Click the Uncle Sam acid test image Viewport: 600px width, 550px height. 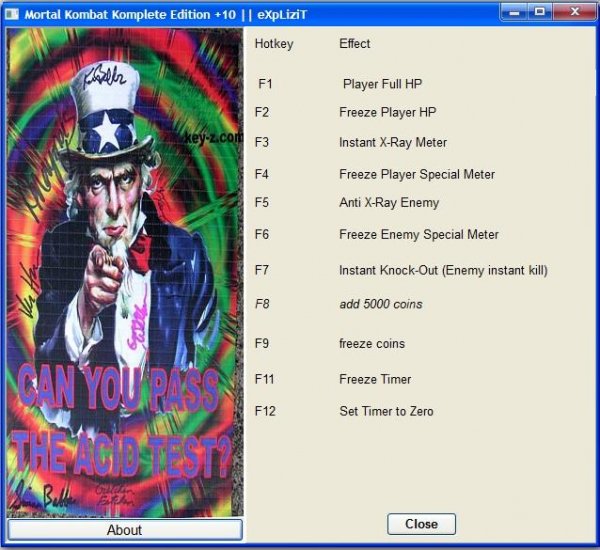point(125,273)
